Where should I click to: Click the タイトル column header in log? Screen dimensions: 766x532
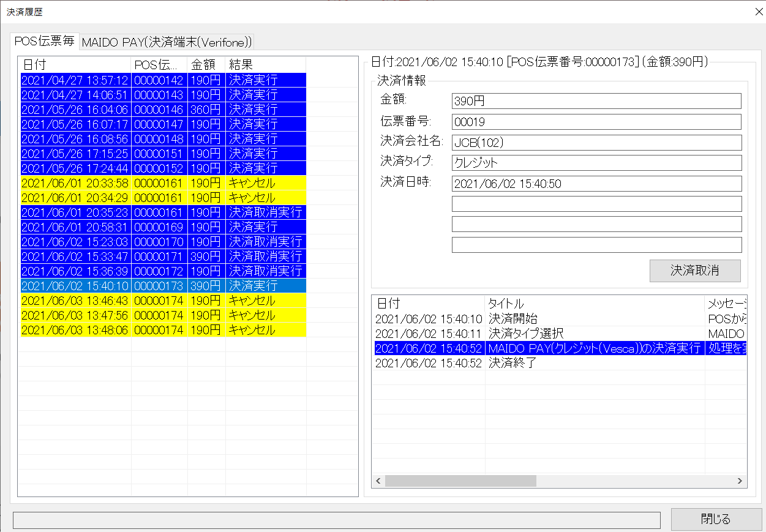(595, 304)
